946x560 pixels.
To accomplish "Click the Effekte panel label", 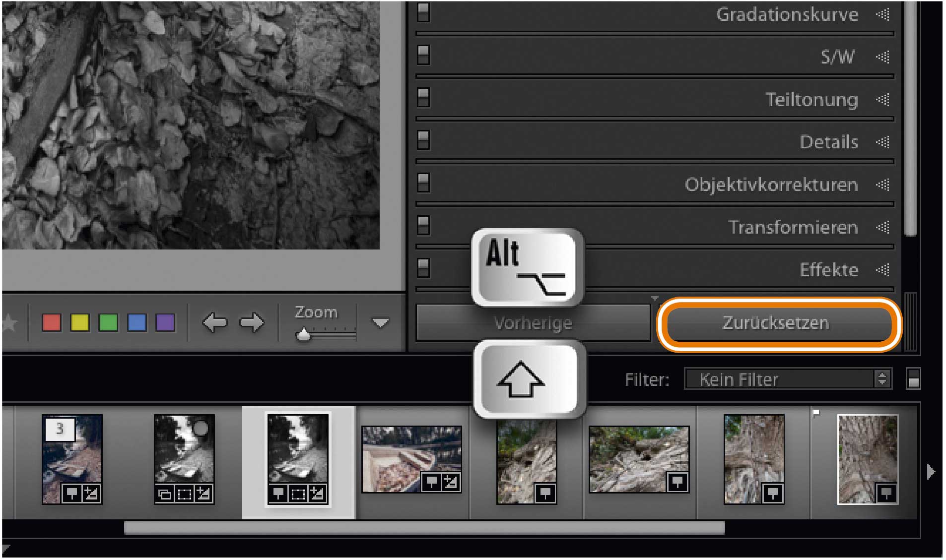I will point(828,270).
